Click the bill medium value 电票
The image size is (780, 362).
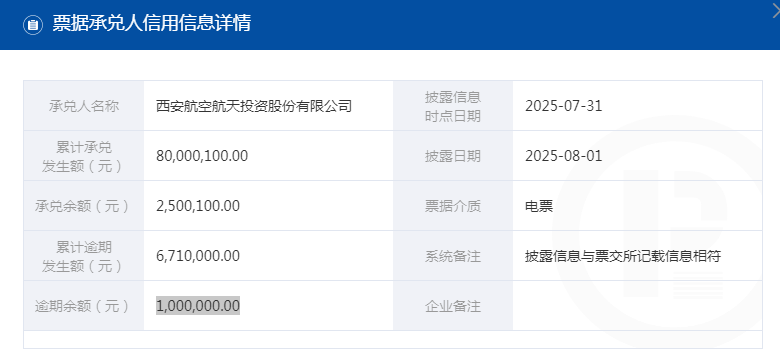pyautogui.click(x=539, y=206)
